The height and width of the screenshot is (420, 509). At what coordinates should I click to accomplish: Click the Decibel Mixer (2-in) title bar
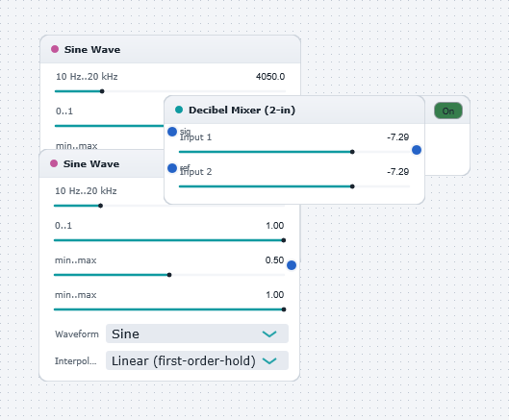point(294,110)
